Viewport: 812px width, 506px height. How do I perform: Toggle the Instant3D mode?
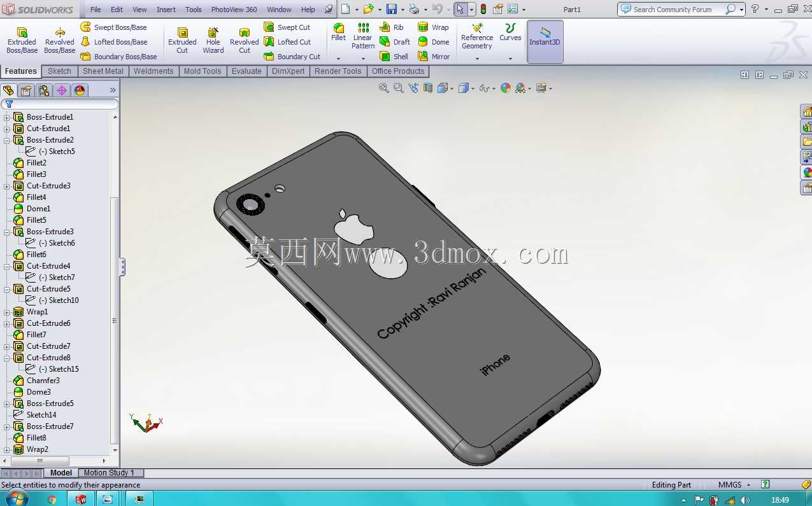click(x=545, y=41)
